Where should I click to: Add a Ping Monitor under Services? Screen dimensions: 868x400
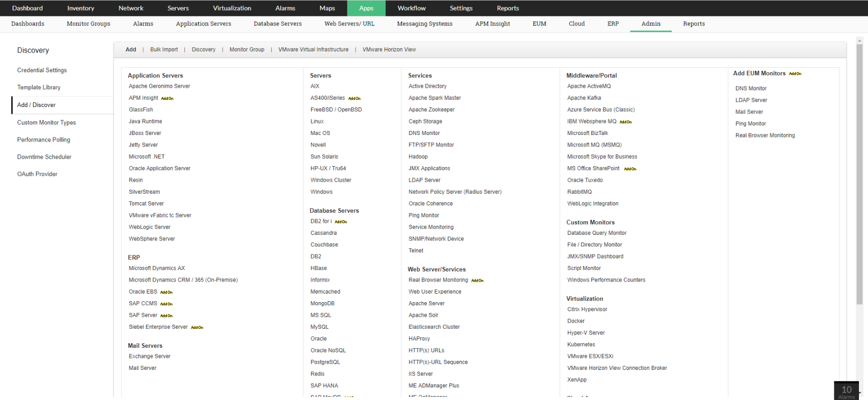423,215
